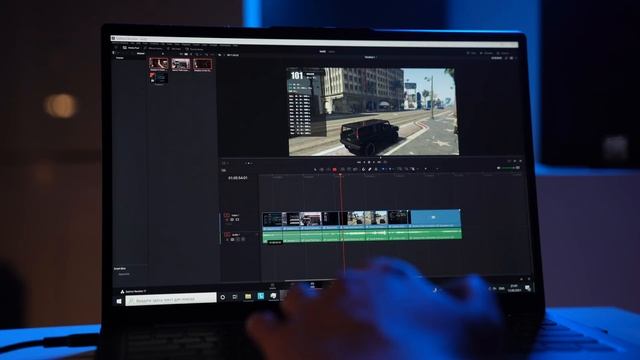The height and width of the screenshot is (360, 640).
Task: Open the Effects Library panel button
Action: [153, 49]
